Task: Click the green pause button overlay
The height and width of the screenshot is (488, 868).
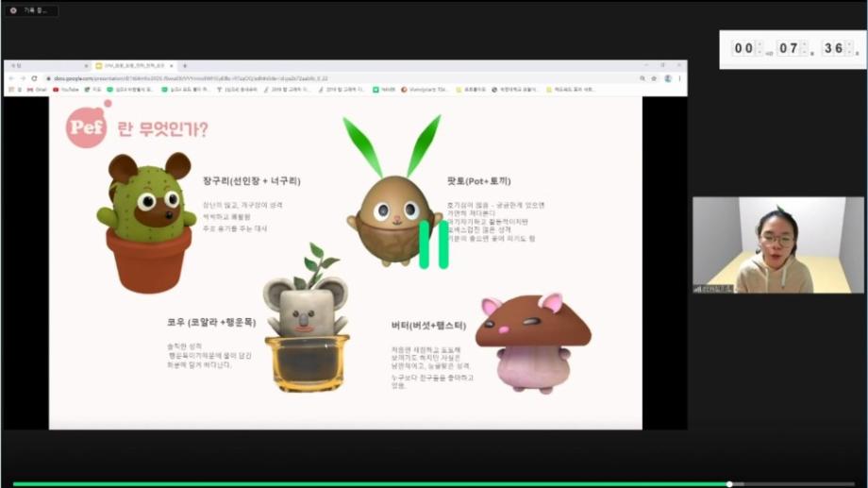Action: [x=434, y=244]
